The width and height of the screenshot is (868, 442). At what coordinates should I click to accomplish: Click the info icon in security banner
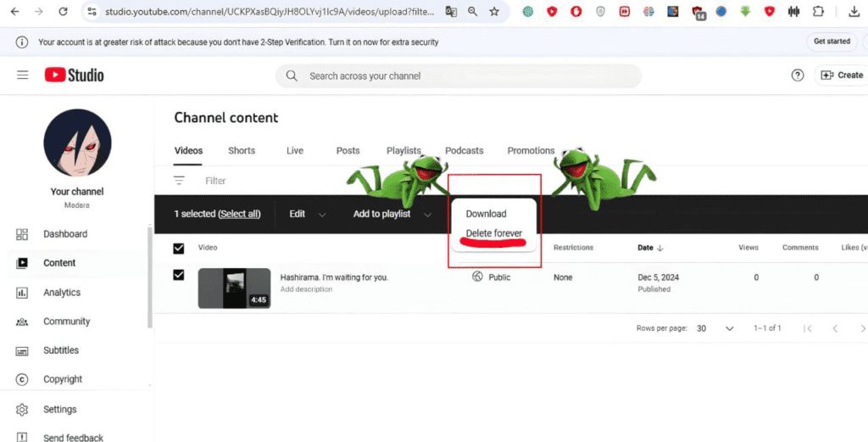21,42
